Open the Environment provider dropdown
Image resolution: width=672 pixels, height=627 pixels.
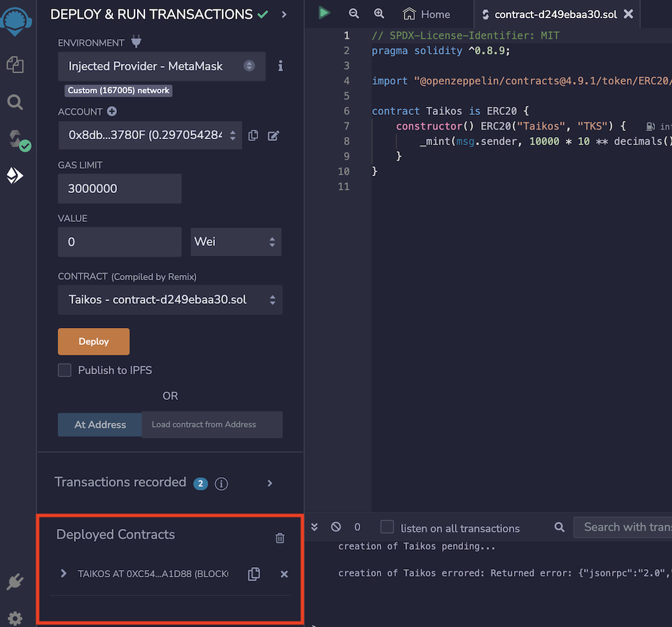tap(161, 66)
